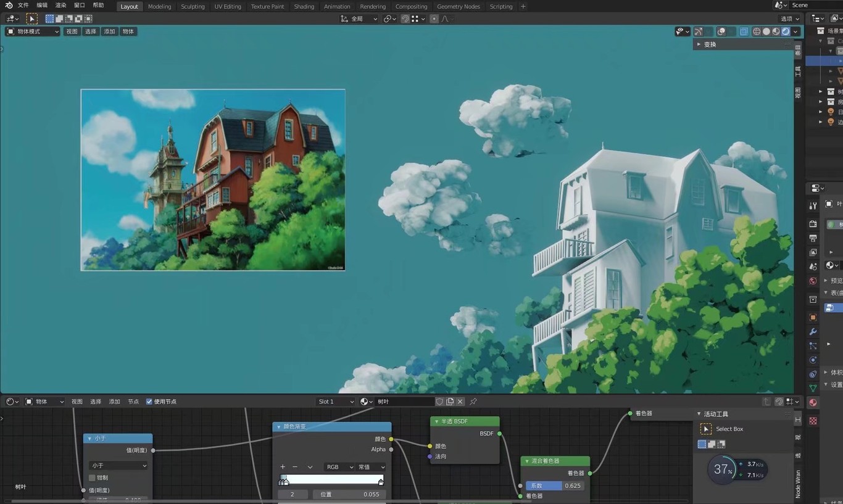Viewport: 843px width, 504px height.
Task: Switch to solid viewport shading
Action: click(766, 31)
